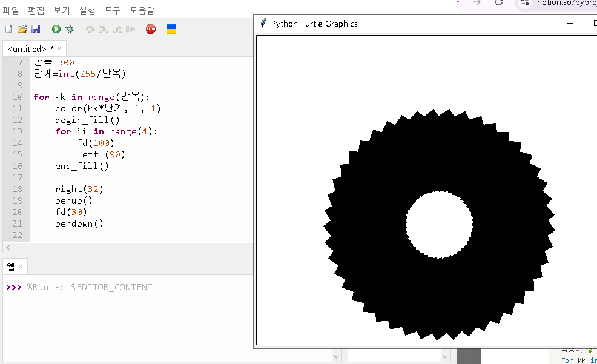This screenshot has height=364, width=597.
Task: Click code line 'for kk in range(반복):'
Action: tap(91, 97)
